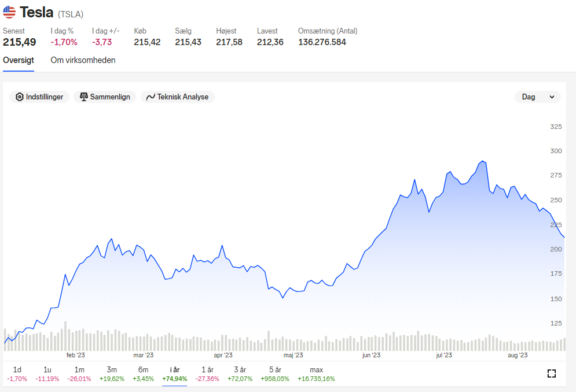Click the +19,62% three-month percentage
Image resolution: width=576 pixels, height=392 pixels.
pos(112,379)
